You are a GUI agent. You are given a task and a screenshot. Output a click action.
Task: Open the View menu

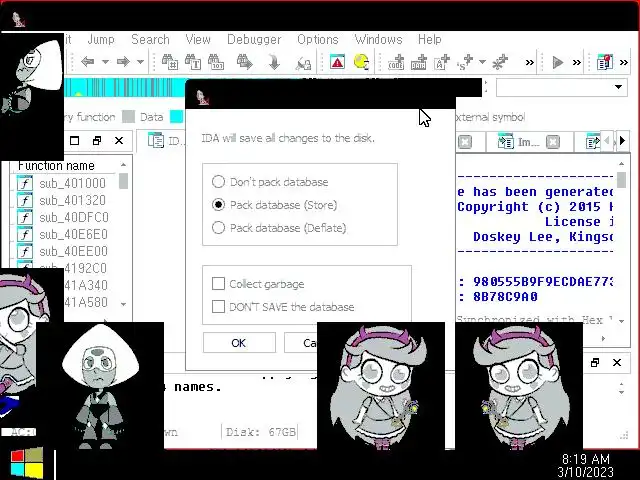point(198,39)
